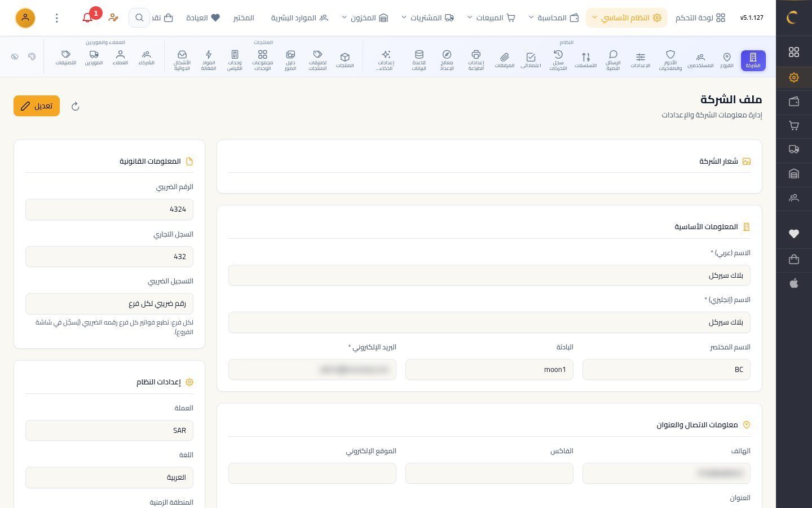Open the الموردين (Suppliers) truck icon
This screenshot has width=812, height=508.
point(94,59)
